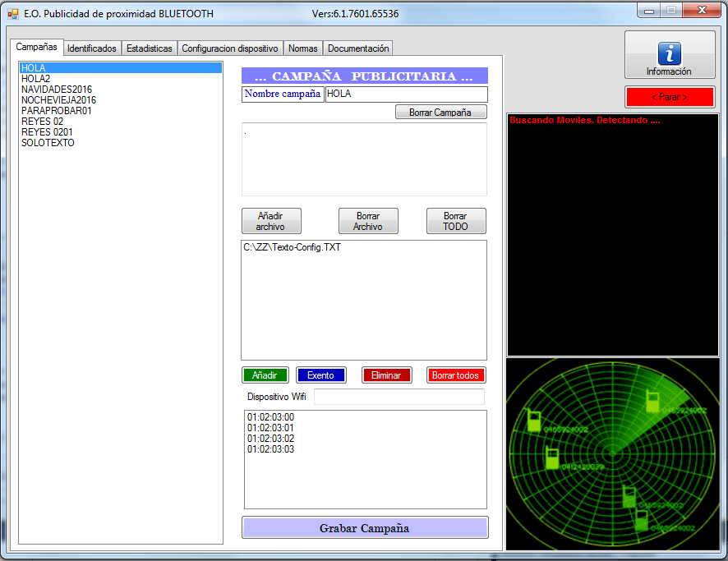Click the Borrar Campaña button
This screenshot has width=728, height=561.
(x=440, y=113)
